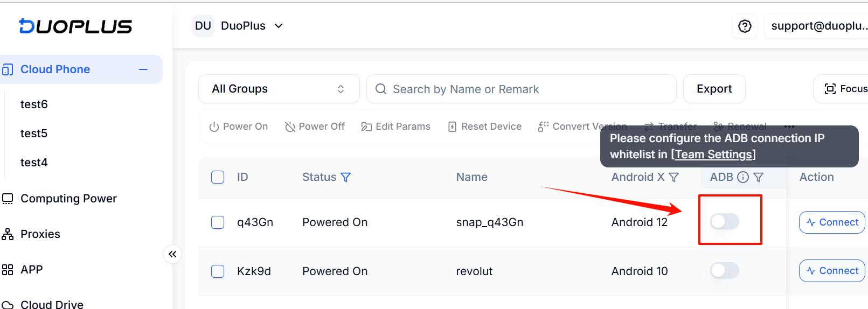Show info for the ADB column
The width and height of the screenshot is (868, 309).
tap(743, 177)
